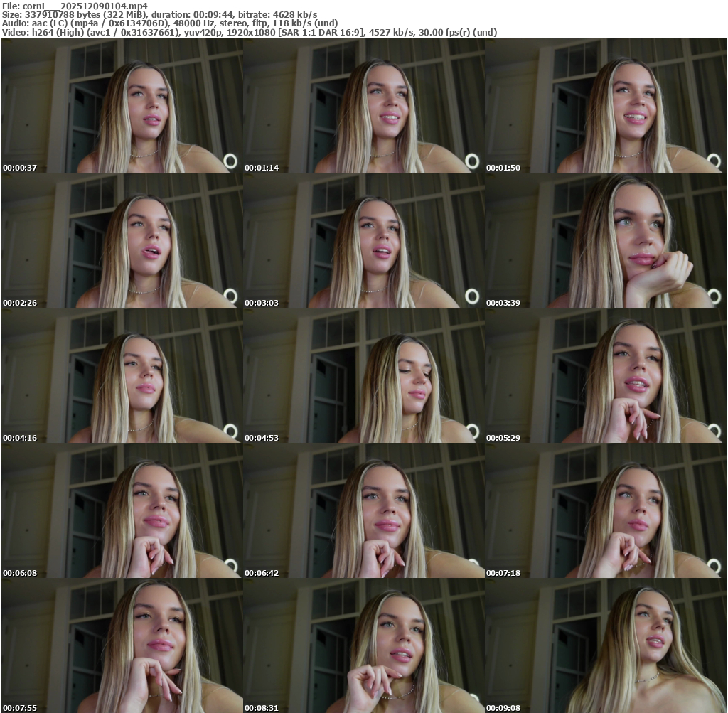
Task: Open the frame marked 00:06:42
Action: click(363, 510)
